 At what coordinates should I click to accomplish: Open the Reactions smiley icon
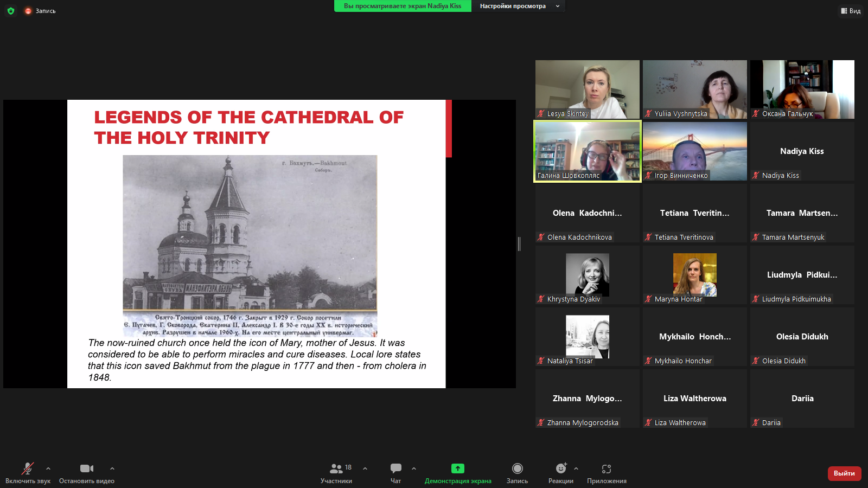[x=561, y=468]
